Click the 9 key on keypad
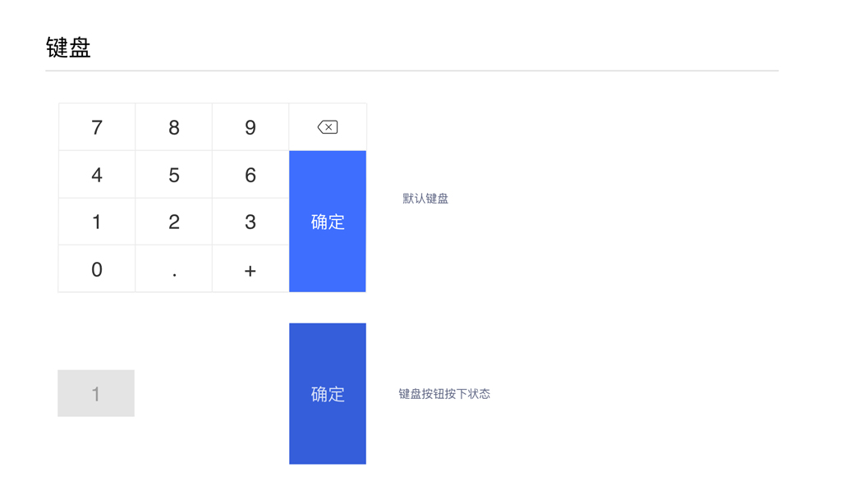The width and height of the screenshot is (841, 504). tap(250, 127)
